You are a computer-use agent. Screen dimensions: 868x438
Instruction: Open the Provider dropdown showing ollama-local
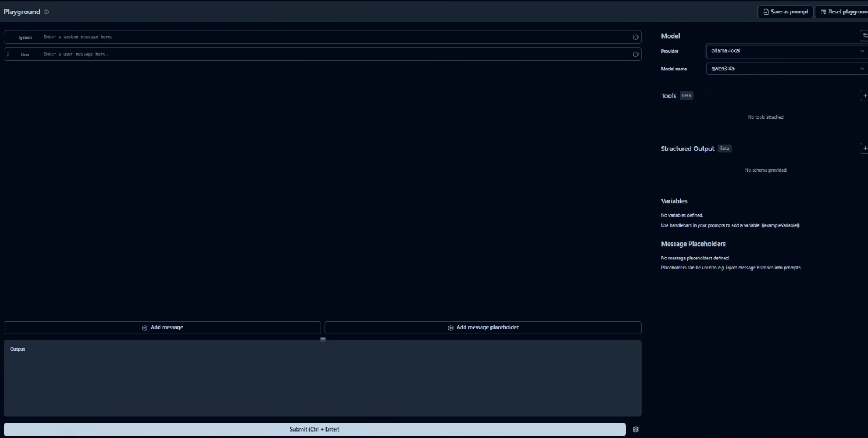tap(786, 51)
